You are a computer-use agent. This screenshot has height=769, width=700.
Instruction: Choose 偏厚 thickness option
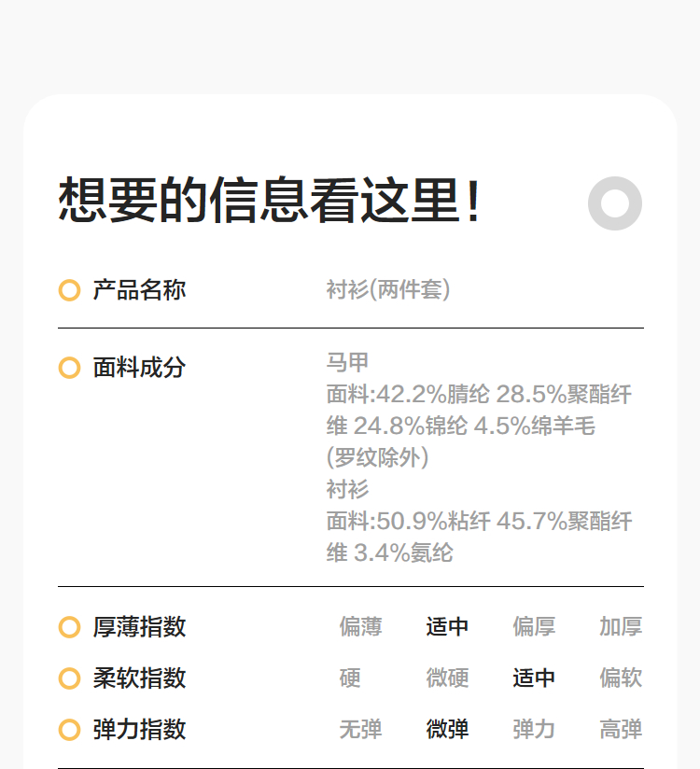534,627
